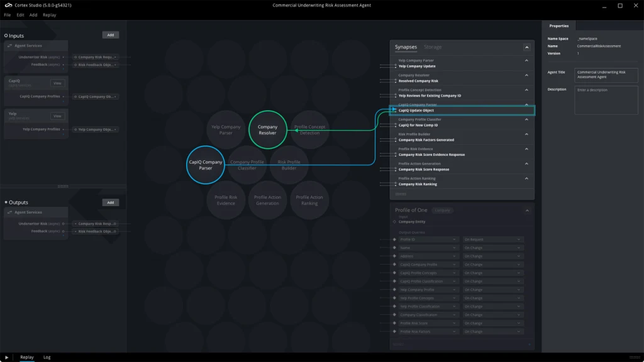Image resolution: width=644 pixels, height=362 pixels.
Task: Select the Profile Action Ranking node
Action: tap(309, 201)
